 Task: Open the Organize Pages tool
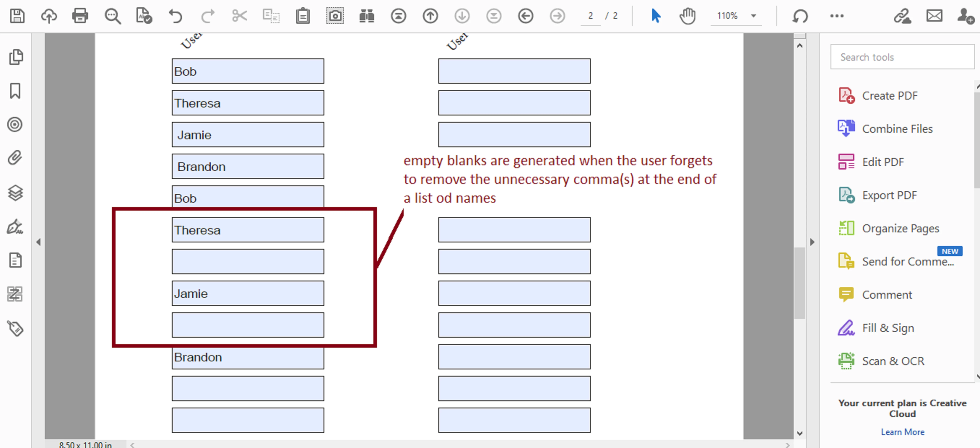(889, 228)
